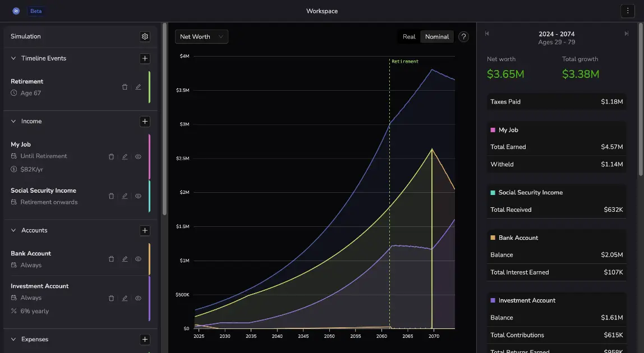Delete the Retirement timeline event
Screen dimensions: 644x353
(x=125, y=87)
